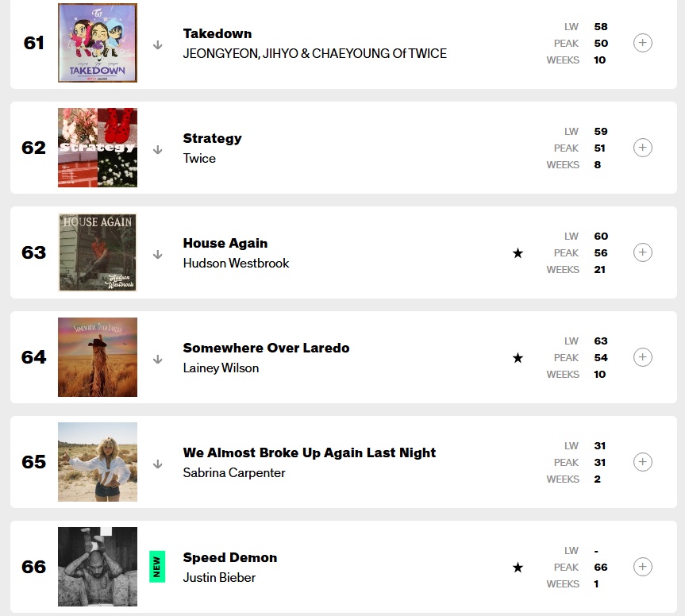Click the Speed Demon song title
This screenshot has height=616, width=685.
click(x=230, y=557)
